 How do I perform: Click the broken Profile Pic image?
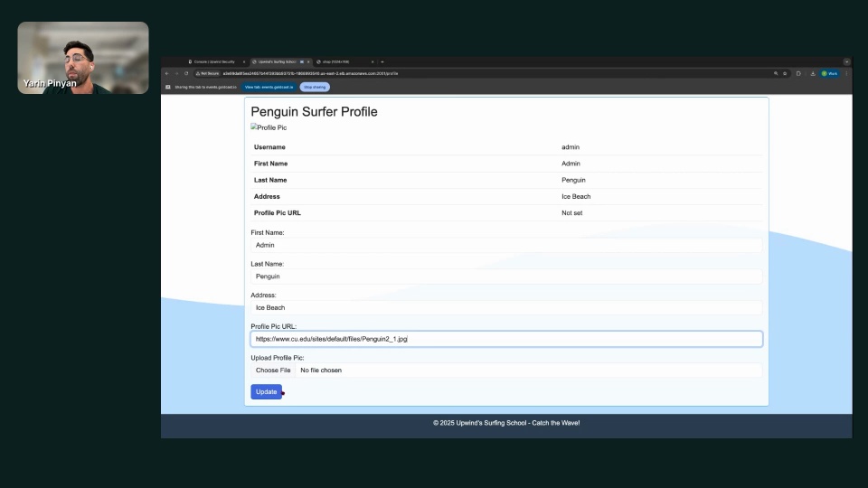pos(269,127)
